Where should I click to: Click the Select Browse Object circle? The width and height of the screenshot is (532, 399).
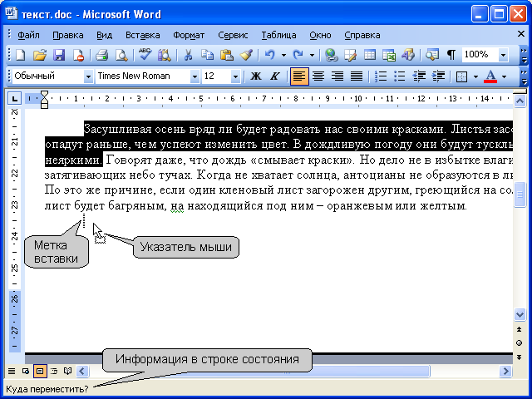point(519,343)
